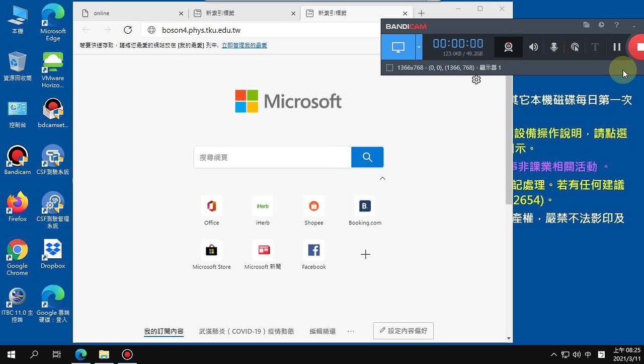Viewport: 644px width, 364px height.
Task: Switch to the 'online' browser tab
Action: tap(132, 13)
